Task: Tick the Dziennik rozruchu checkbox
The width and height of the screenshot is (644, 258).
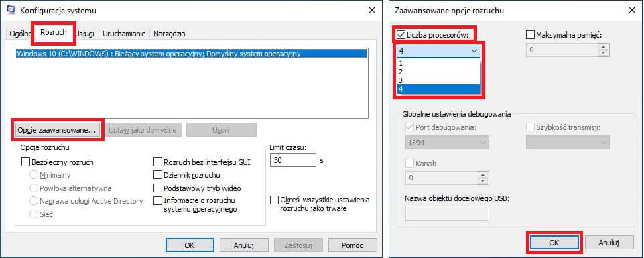Action: click(157, 175)
